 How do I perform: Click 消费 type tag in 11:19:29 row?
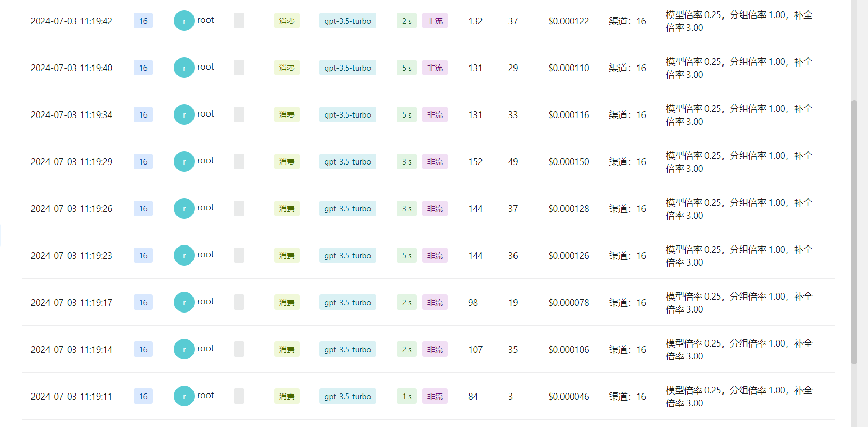286,161
